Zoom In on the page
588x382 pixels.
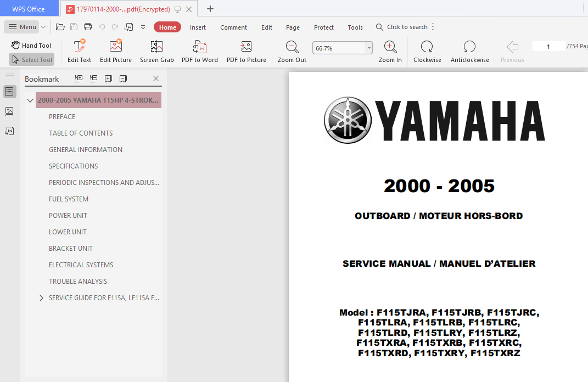point(390,52)
